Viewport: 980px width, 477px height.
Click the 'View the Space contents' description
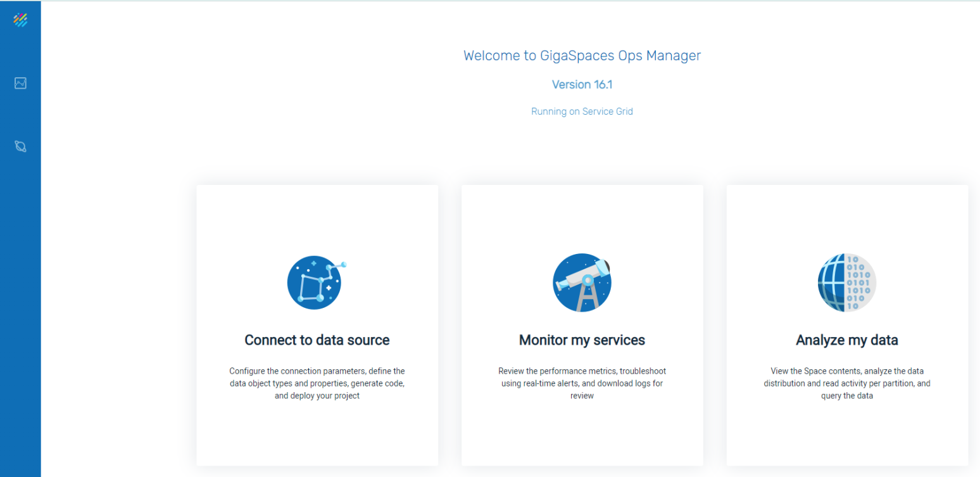847,383
